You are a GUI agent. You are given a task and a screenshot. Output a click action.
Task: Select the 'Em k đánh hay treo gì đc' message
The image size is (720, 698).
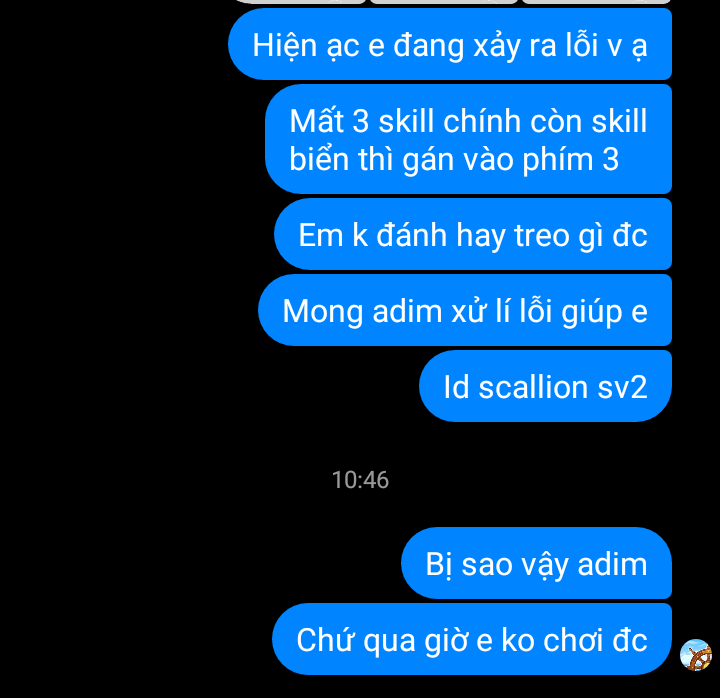(x=473, y=234)
